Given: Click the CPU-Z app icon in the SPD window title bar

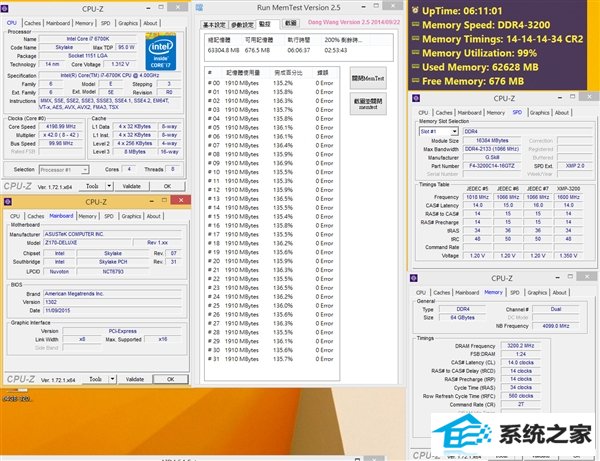Looking at the screenshot, I should click(x=416, y=98).
